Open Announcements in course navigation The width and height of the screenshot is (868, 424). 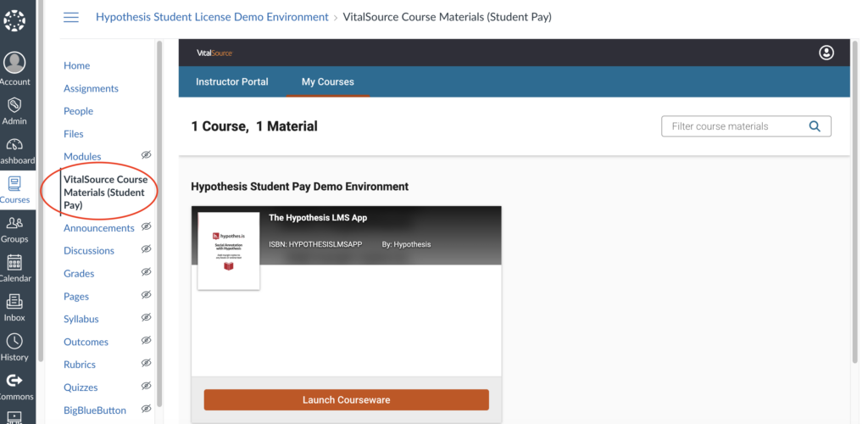(x=98, y=228)
